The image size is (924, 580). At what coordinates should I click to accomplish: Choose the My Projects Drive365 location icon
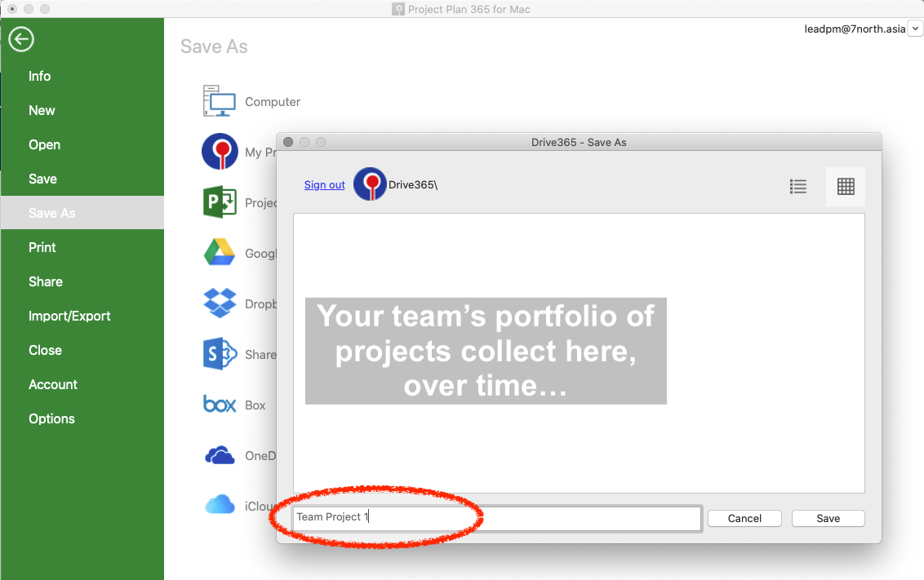[220, 152]
